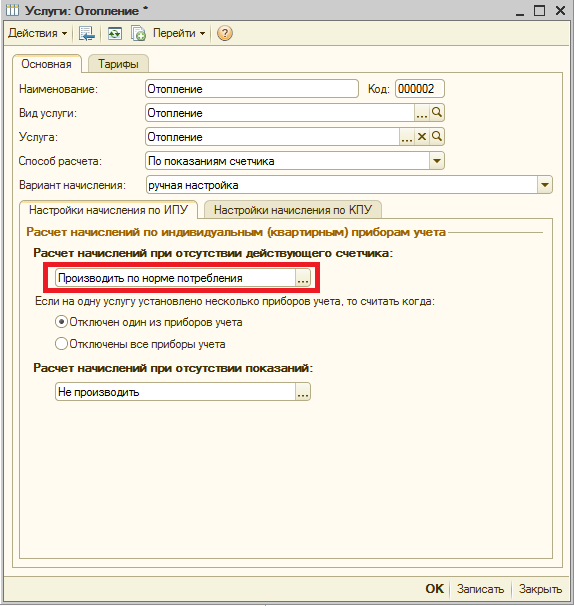The image size is (574, 606).
Task: Clear the Услуга field with X icon
Action: tap(422, 137)
